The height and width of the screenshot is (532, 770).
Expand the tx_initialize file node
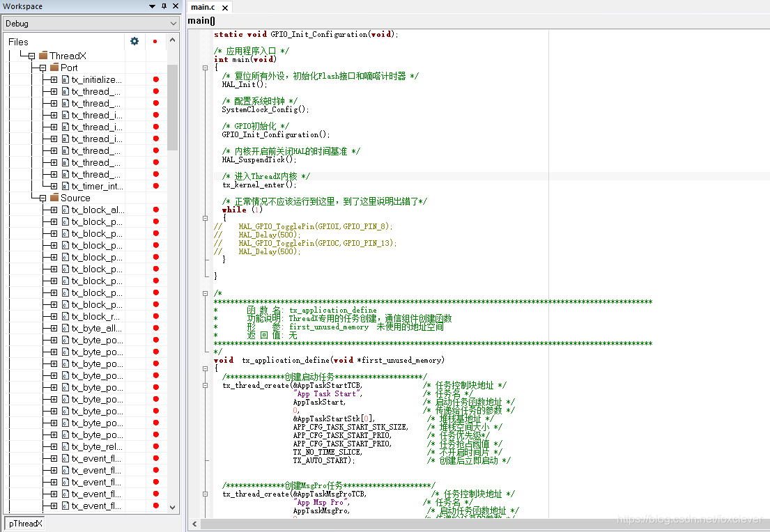pyautogui.click(x=54, y=79)
